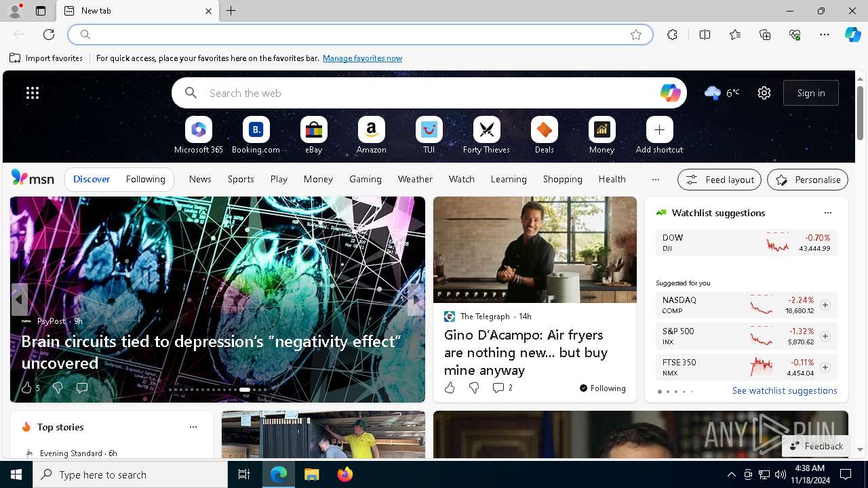The width and height of the screenshot is (868, 488).
Task: Open Edge Settings and more menu
Action: 825,35
